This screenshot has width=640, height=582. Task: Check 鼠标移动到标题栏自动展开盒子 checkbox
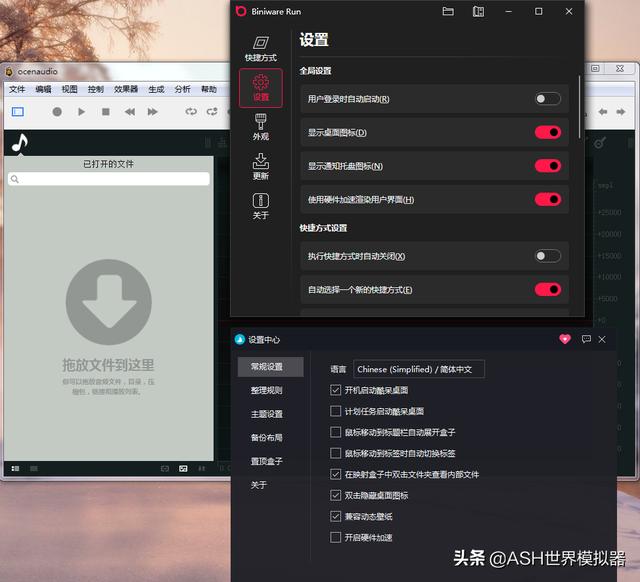pos(335,432)
